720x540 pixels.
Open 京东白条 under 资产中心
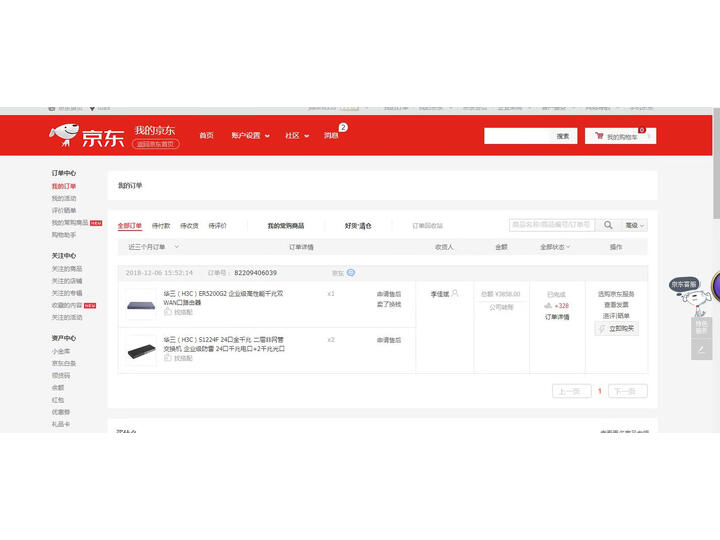(64, 363)
